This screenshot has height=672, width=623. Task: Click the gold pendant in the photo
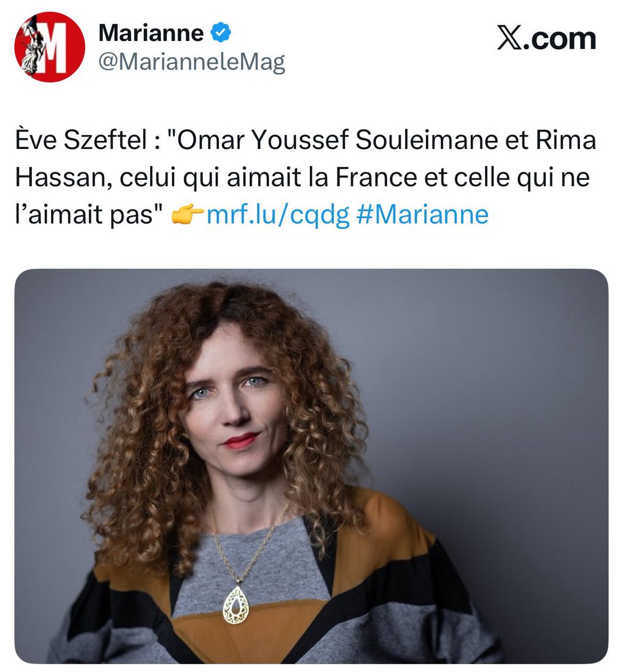(x=235, y=605)
